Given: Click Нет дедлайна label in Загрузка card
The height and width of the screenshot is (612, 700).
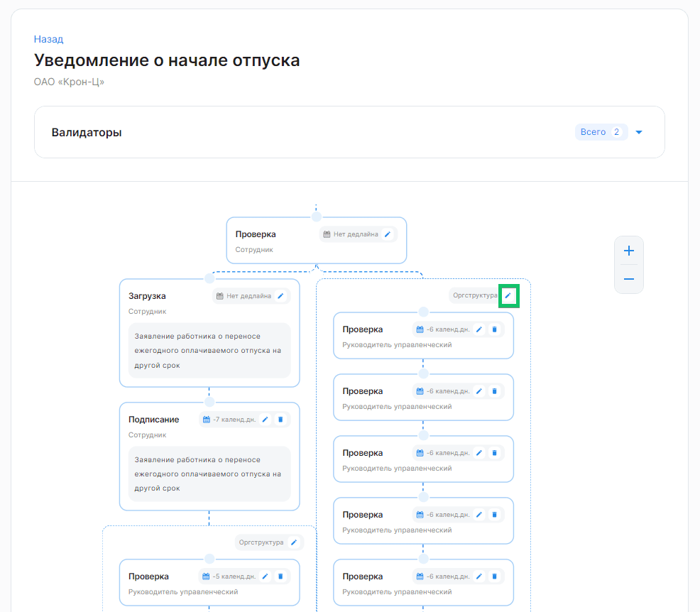Looking at the screenshot, I should click(248, 296).
